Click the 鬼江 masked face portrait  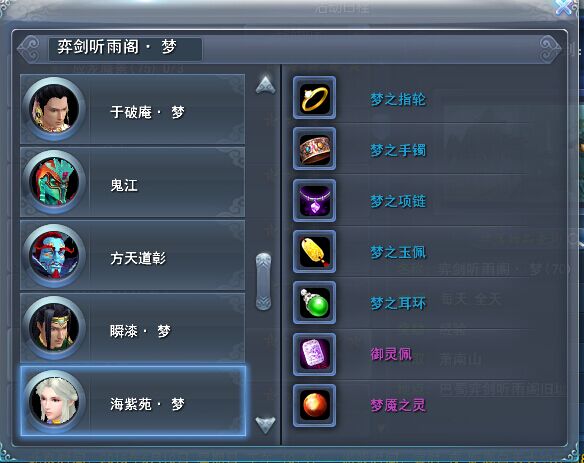coord(54,182)
